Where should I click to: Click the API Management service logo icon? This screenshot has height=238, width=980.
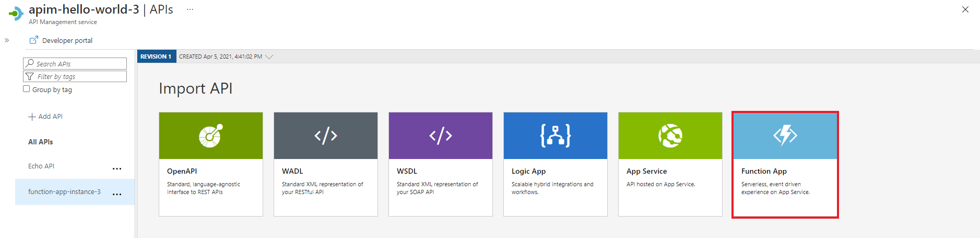click(x=16, y=14)
